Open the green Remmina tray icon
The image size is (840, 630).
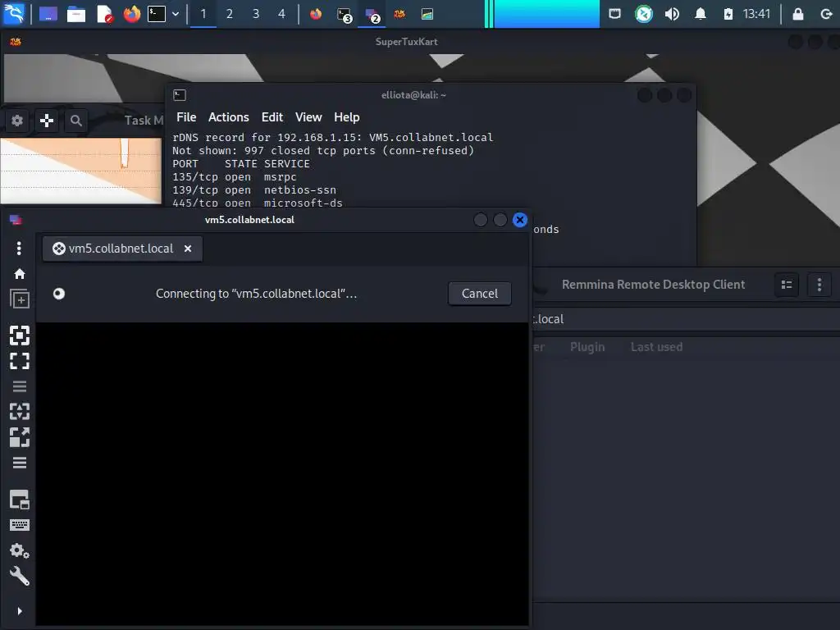pyautogui.click(x=643, y=14)
